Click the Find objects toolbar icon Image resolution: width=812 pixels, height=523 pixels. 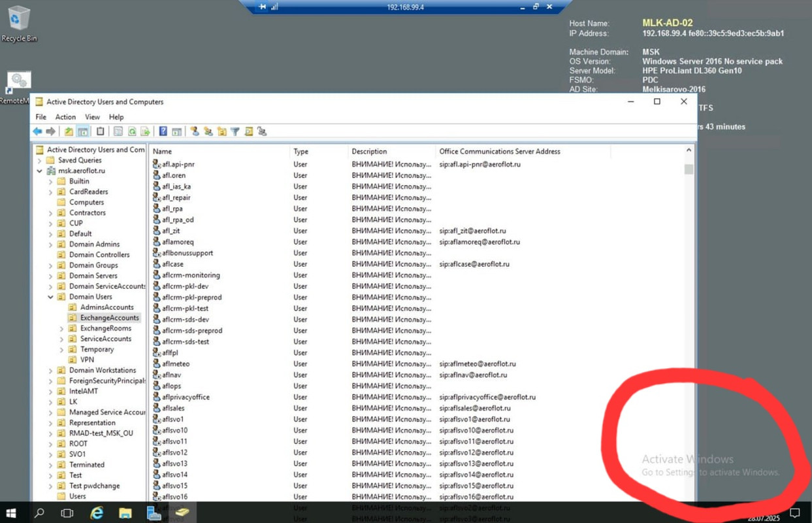pos(248,131)
